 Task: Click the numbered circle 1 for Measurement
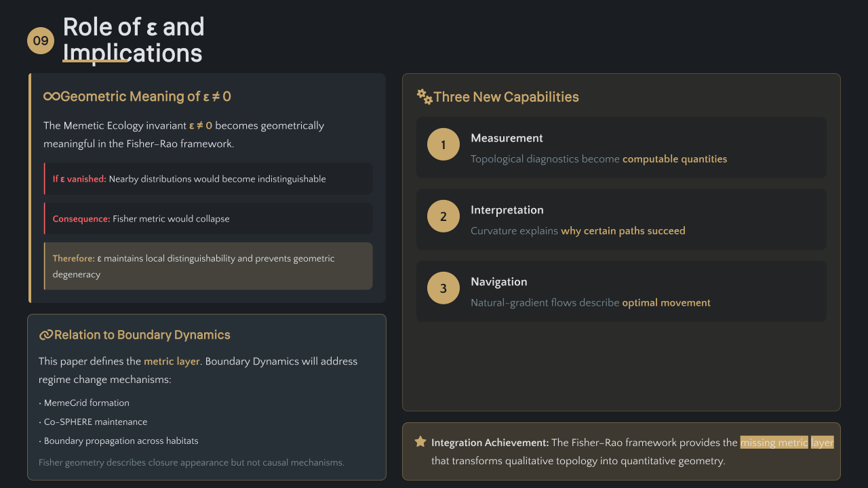[x=443, y=144]
